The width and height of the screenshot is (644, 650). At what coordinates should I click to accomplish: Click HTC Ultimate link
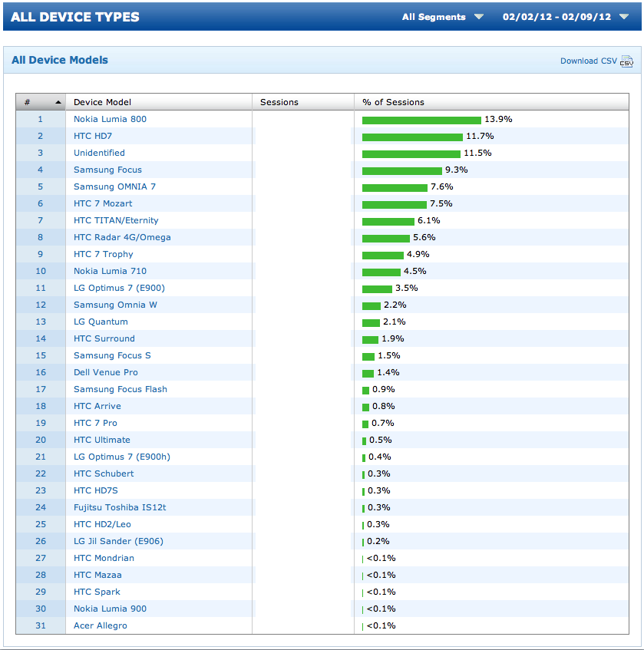[101, 440]
